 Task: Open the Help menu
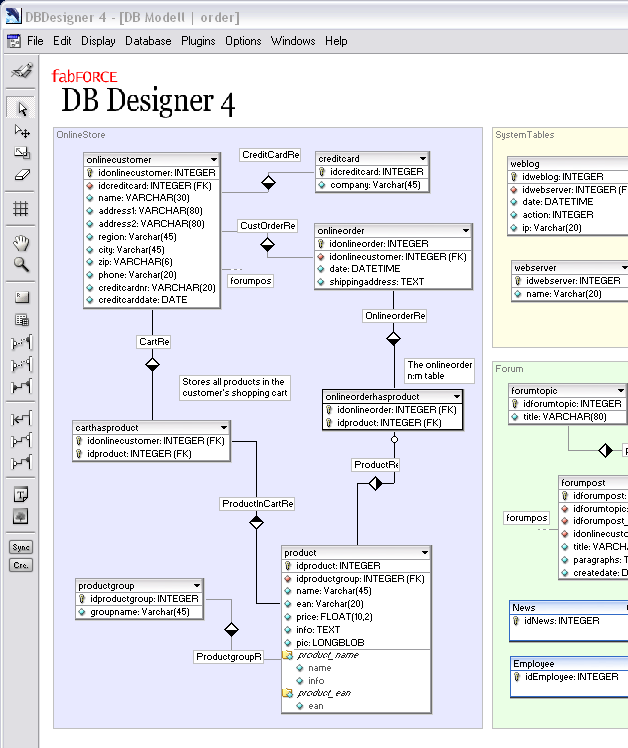(336, 41)
